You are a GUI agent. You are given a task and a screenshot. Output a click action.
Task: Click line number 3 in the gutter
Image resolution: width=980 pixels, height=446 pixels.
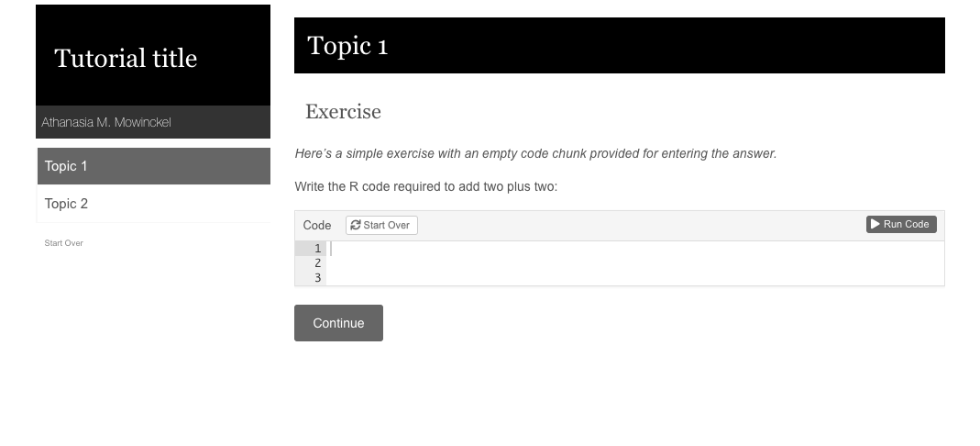tap(317, 278)
